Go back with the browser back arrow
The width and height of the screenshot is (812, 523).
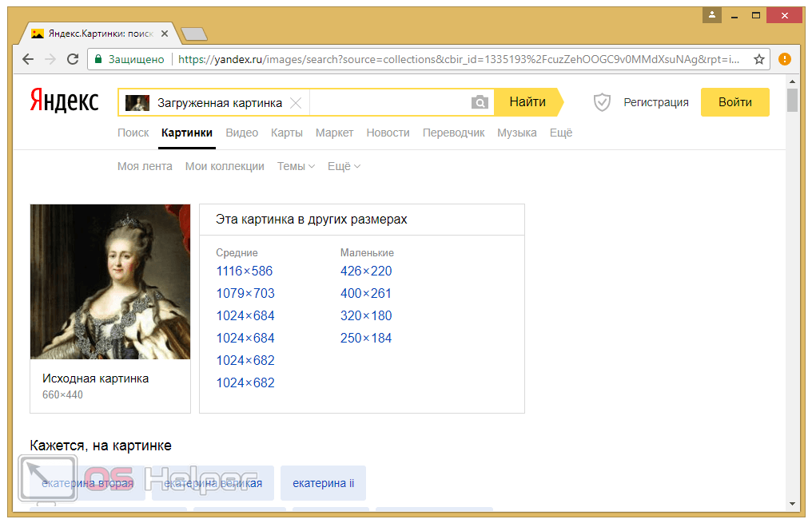[x=28, y=60]
